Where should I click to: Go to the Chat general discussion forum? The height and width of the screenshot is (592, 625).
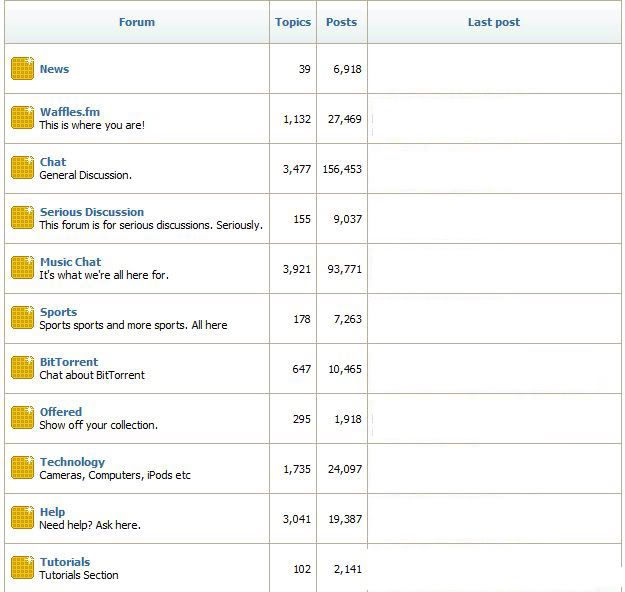(x=53, y=162)
